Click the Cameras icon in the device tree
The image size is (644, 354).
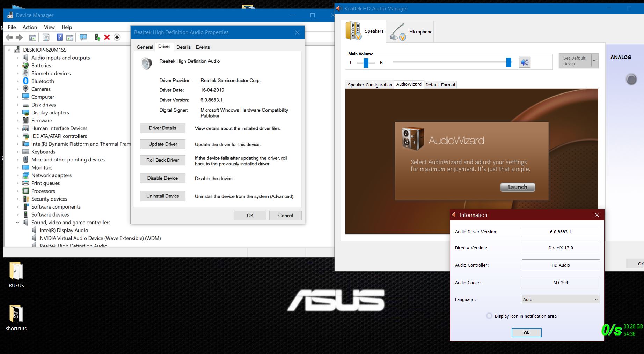click(x=26, y=89)
